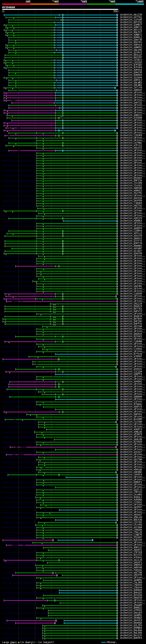
Task: Click UniRef100_B9HPL2 label
Action: pos(131,37)
